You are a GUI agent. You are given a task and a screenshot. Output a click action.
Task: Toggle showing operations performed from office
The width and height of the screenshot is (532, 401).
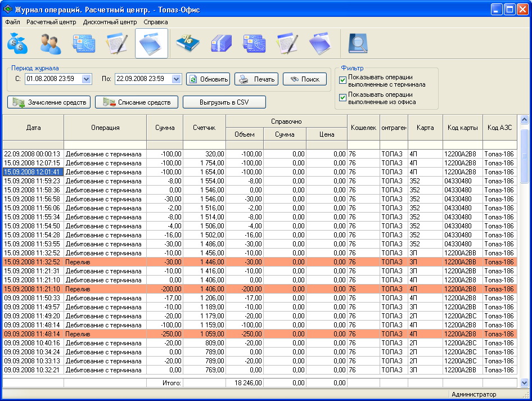click(342, 98)
